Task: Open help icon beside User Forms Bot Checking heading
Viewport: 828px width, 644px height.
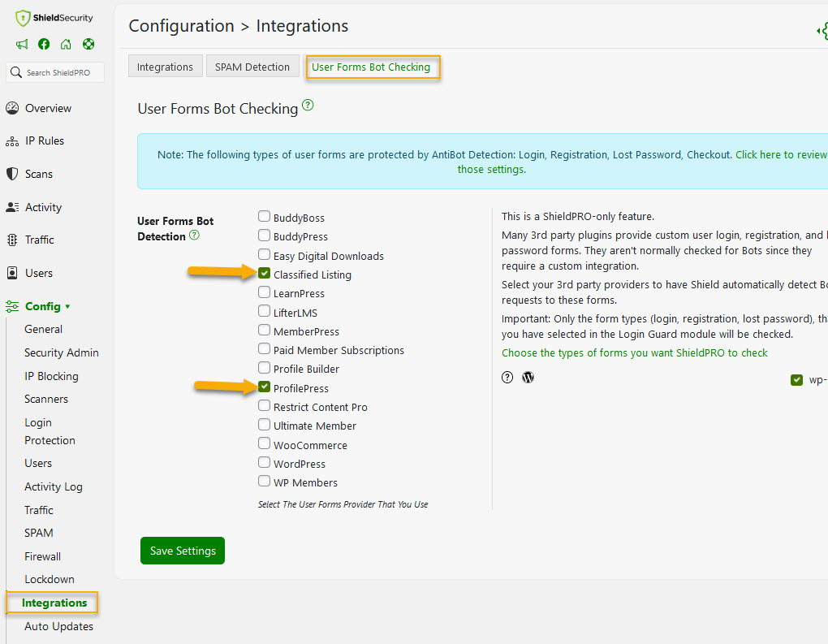Action: [308, 105]
